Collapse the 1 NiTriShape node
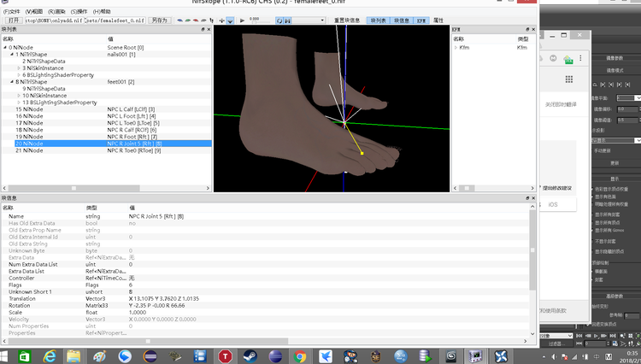Screen dimensions: 641x364 click(x=12, y=55)
